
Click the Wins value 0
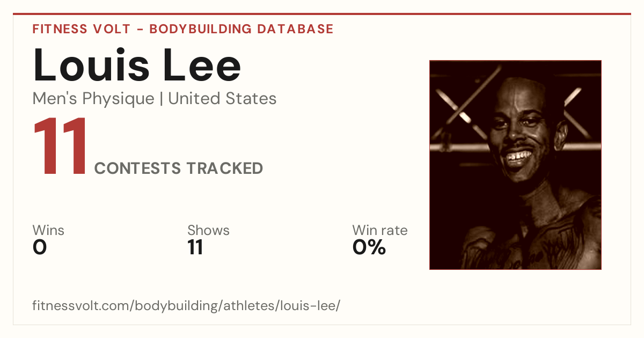pos(40,247)
